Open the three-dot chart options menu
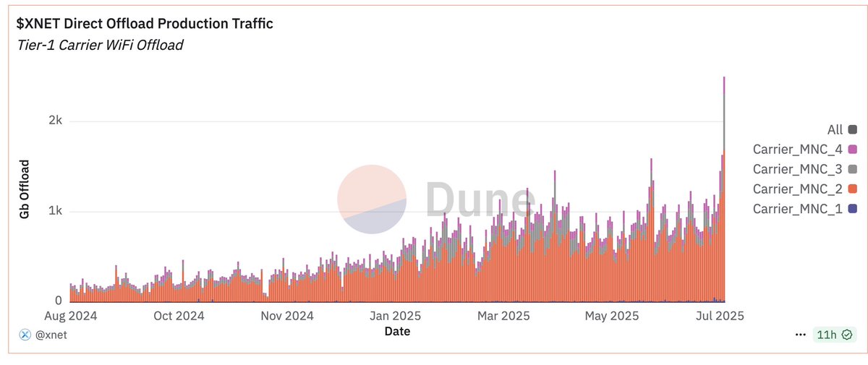The width and height of the screenshot is (868, 365). (801, 335)
